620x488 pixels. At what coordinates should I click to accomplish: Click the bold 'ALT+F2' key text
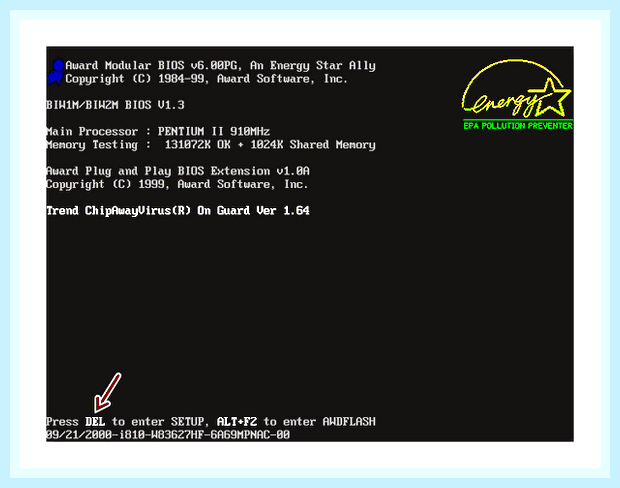tap(237, 422)
